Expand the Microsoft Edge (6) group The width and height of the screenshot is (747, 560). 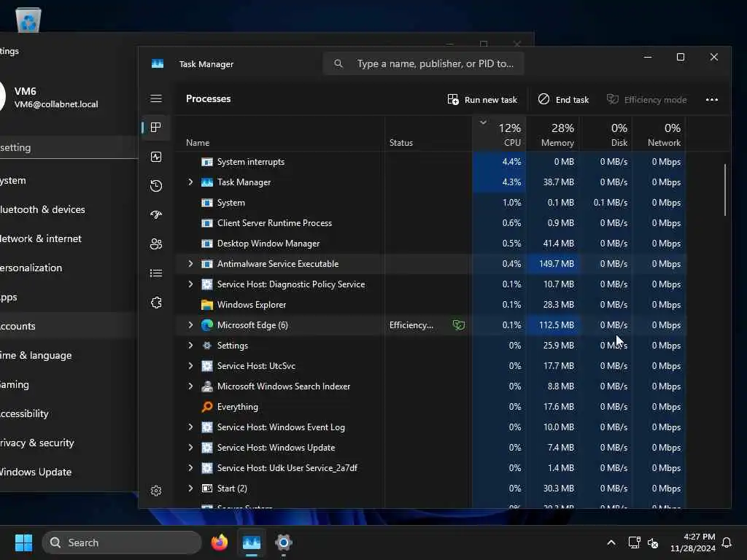(x=190, y=325)
